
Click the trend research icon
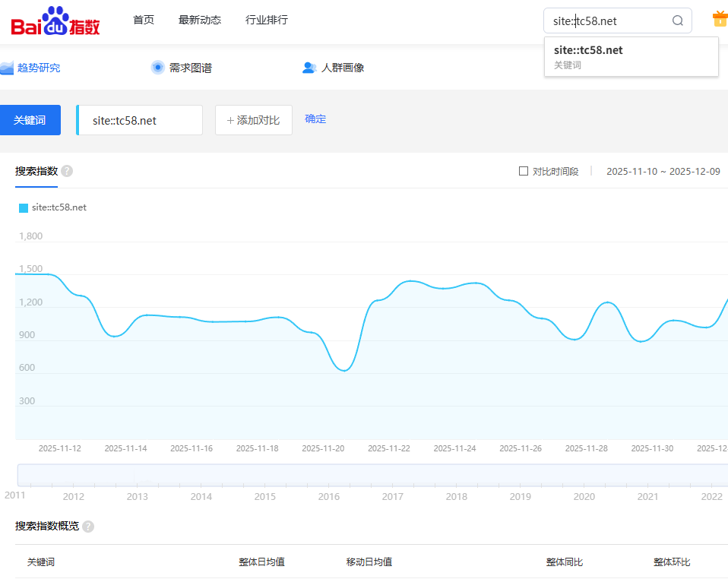(7, 68)
